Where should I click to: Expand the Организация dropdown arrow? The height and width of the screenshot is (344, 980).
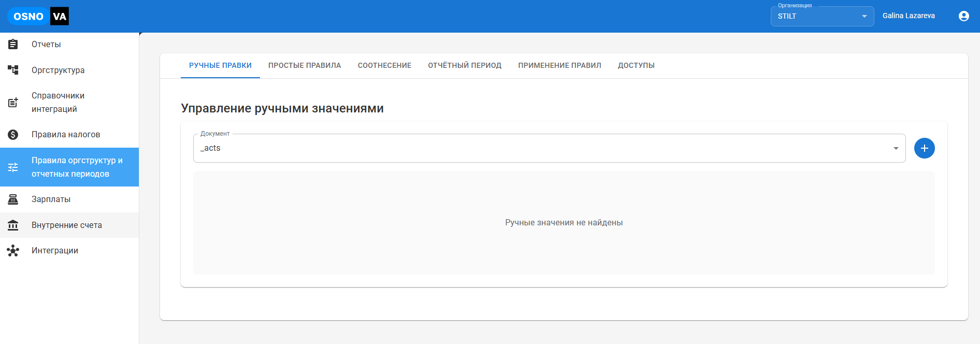pos(864,17)
